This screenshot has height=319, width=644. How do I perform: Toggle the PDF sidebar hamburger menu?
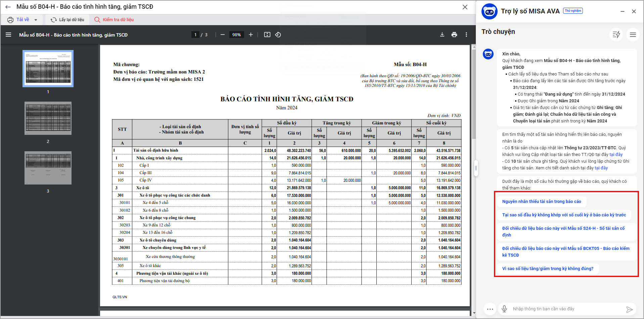tap(8, 35)
